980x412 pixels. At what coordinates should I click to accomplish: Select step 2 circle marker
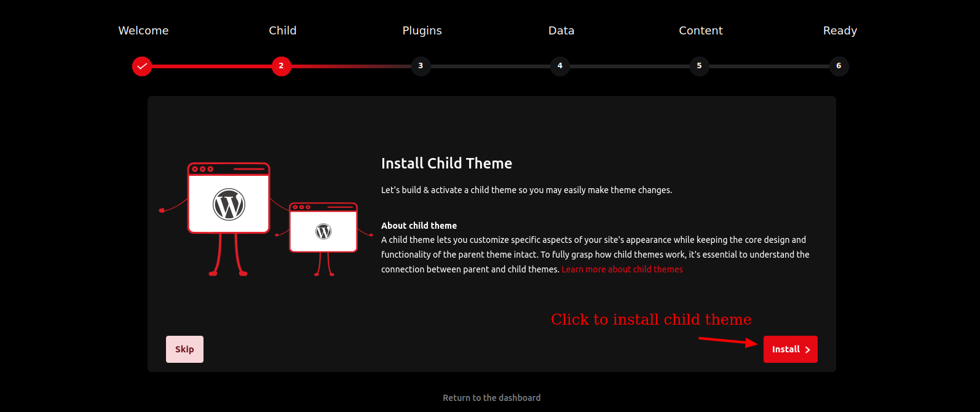(x=282, y=66)
